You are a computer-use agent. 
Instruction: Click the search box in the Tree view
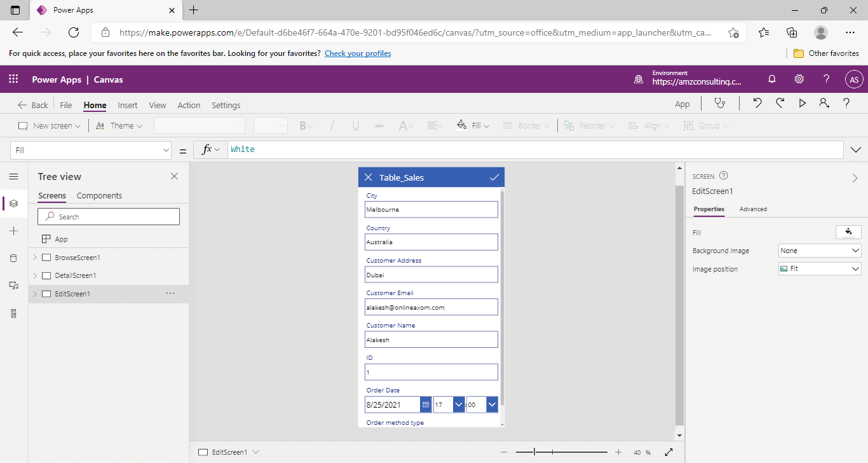pos(108,216)
